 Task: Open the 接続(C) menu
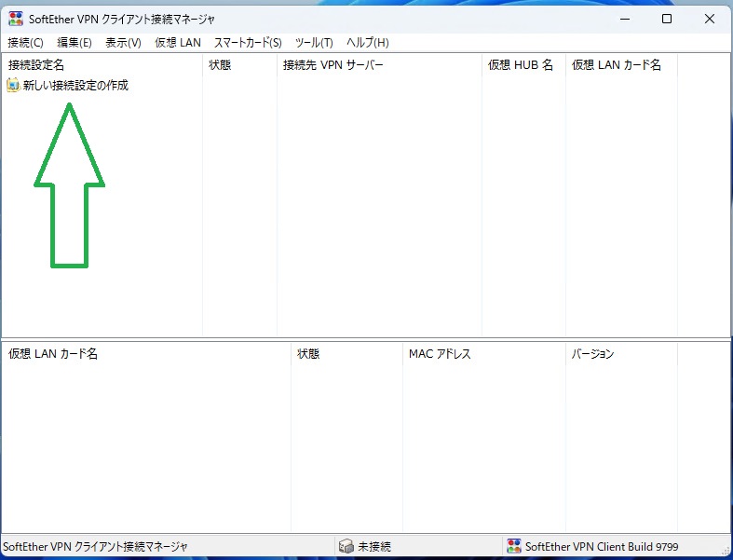pos(25,43)
